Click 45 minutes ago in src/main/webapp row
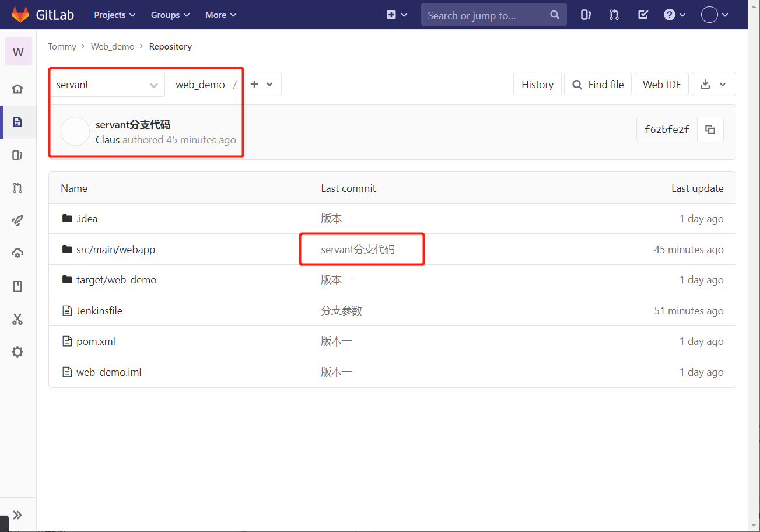 pyautogui.click(x=689, y=250)
